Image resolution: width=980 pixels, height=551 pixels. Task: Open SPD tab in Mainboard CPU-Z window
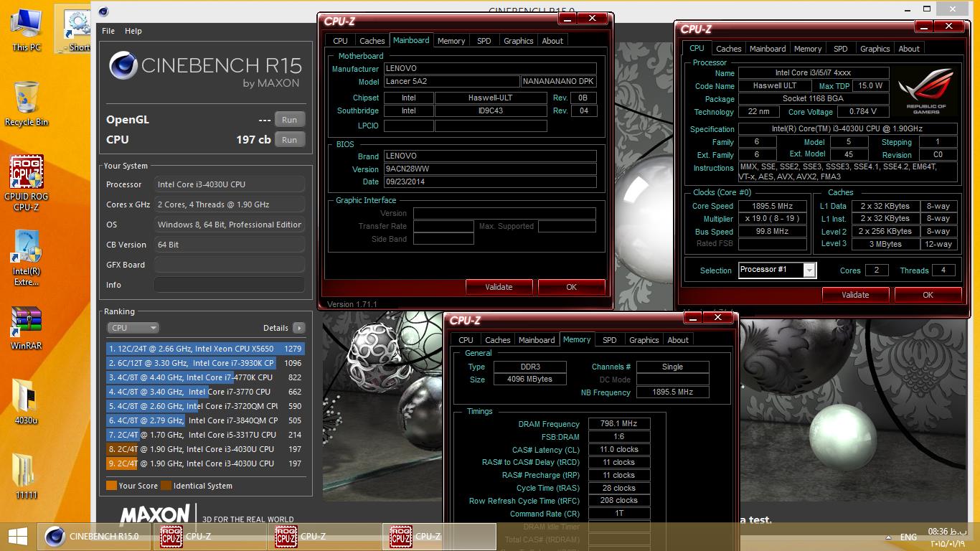point(484,41)
